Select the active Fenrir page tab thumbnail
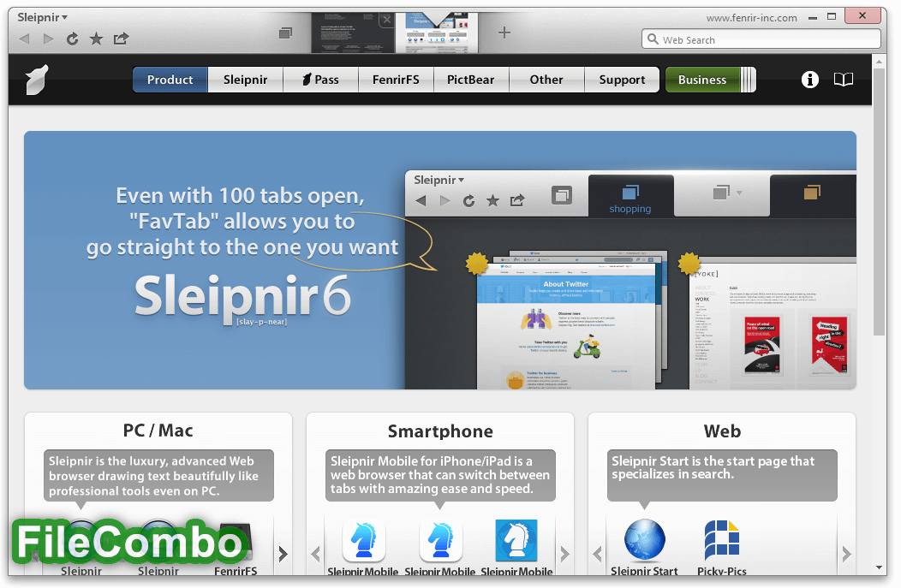Image resolution: width=901 pixels, height=588 pixels. (437, 34)
